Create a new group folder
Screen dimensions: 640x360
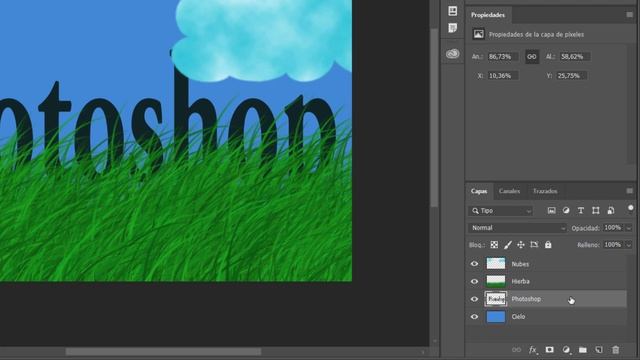coord(582,350)
